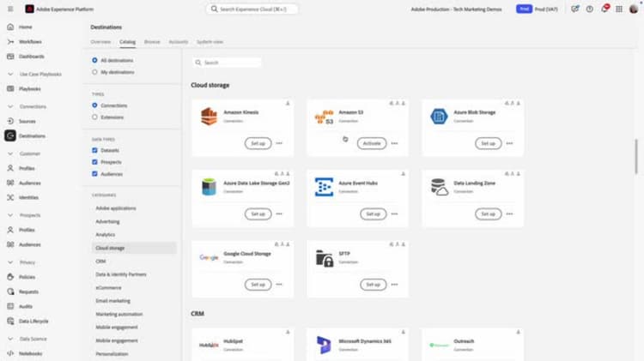Click Set up on Data Landing Zone
The height and width of the screenshot is (361, 644).
489,214
